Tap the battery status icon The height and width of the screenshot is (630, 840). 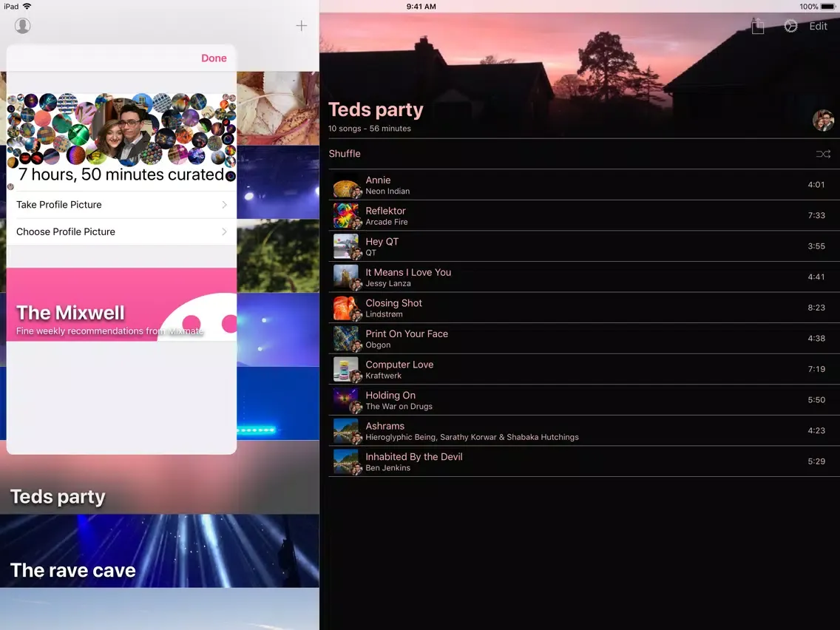coord(827,7)
